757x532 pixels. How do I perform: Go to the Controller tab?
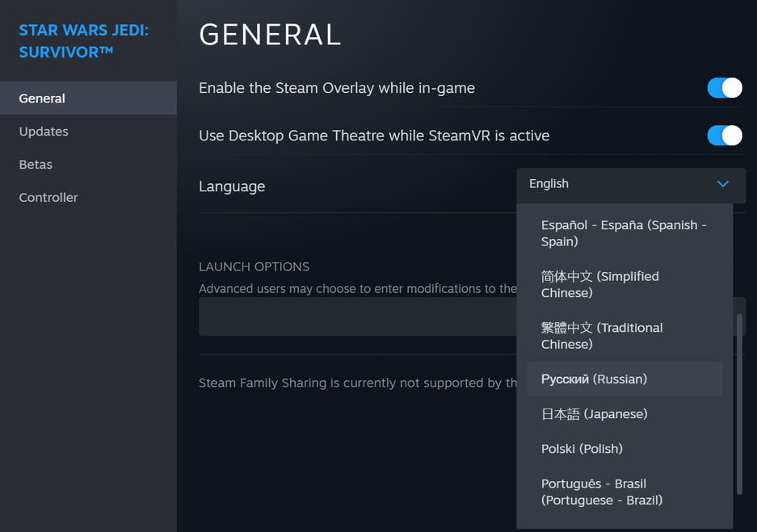(88, 197)
